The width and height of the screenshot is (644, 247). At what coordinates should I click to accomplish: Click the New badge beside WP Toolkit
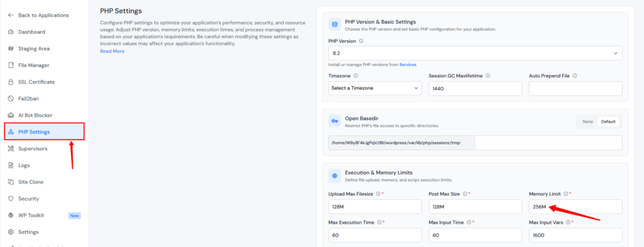tap(74, 216)
